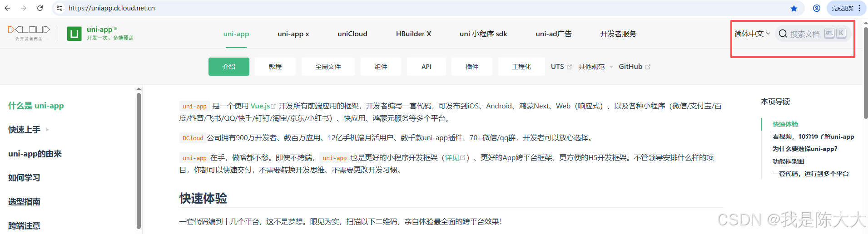Jump to 一套代码，运行到多个平台 outline link
This screenshot has width=868, height=234.
(x=811, y=174)
